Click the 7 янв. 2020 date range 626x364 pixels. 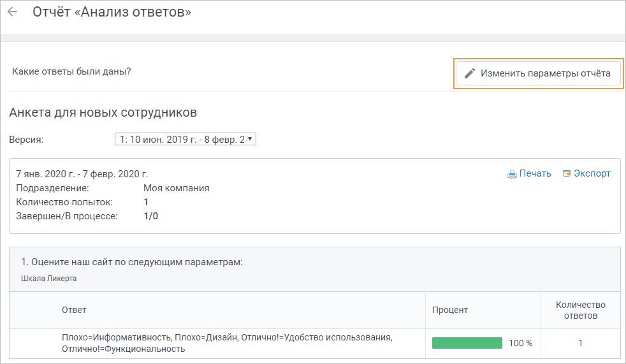tap(82, 174)
